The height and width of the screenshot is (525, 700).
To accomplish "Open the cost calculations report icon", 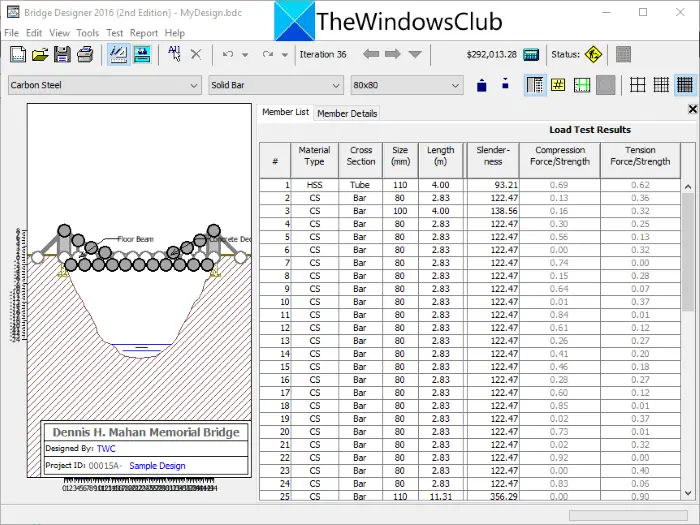I will [x=531, y=54].
